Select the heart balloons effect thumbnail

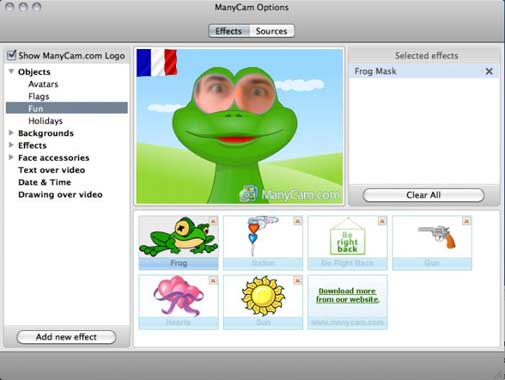coord(263,242)
